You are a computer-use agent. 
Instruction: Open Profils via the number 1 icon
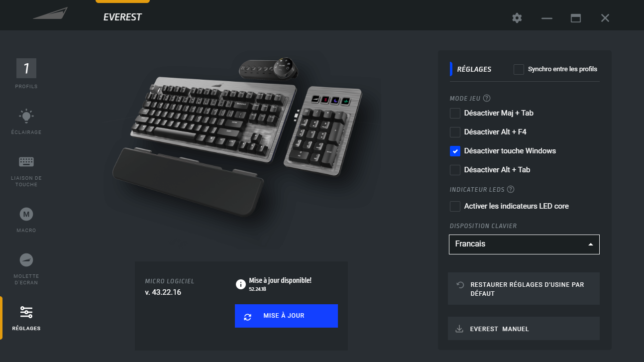tap(26, 68)
